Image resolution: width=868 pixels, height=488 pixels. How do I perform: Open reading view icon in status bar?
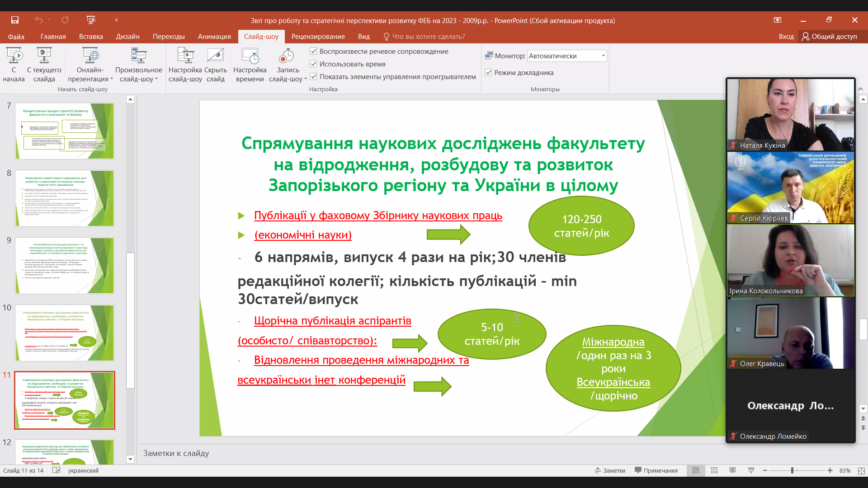(732, 470)
